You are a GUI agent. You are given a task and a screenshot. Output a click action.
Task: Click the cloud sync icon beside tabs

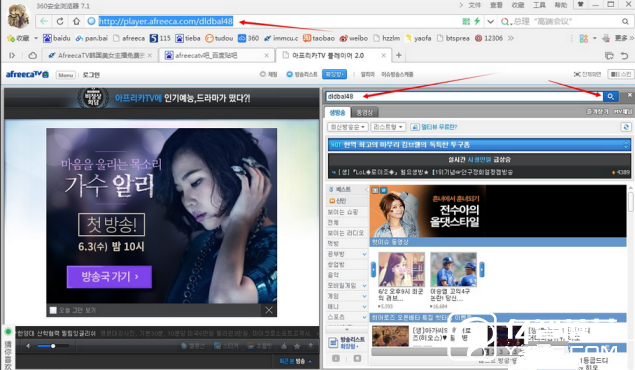point(32,55)
